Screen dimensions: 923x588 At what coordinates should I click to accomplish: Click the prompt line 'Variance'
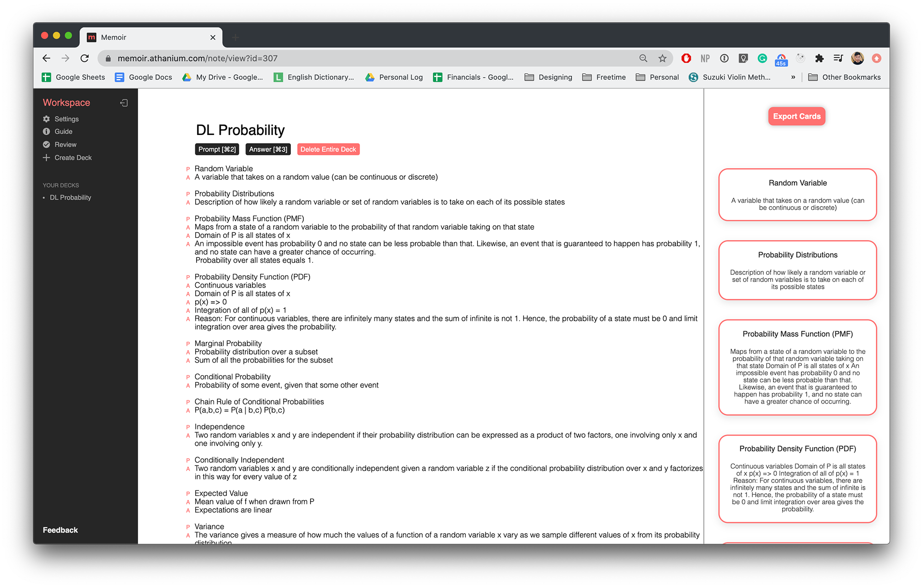click(x=209, y=527)
